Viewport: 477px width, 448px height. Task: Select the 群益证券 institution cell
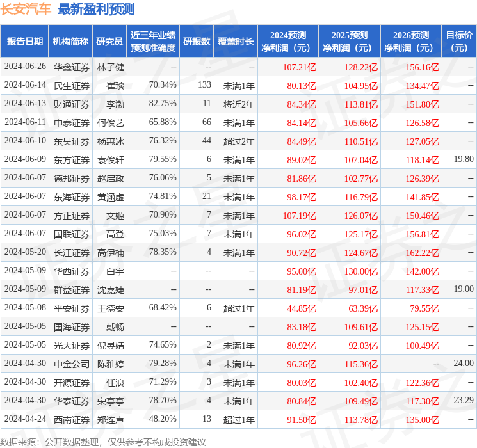click(x=72, y=290)
